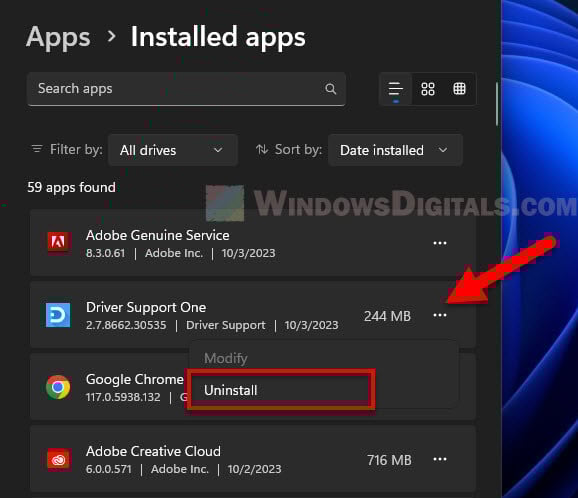Click the Adobe Creative Cloud name
Screen dimensions: 578x498
(153, 451)
